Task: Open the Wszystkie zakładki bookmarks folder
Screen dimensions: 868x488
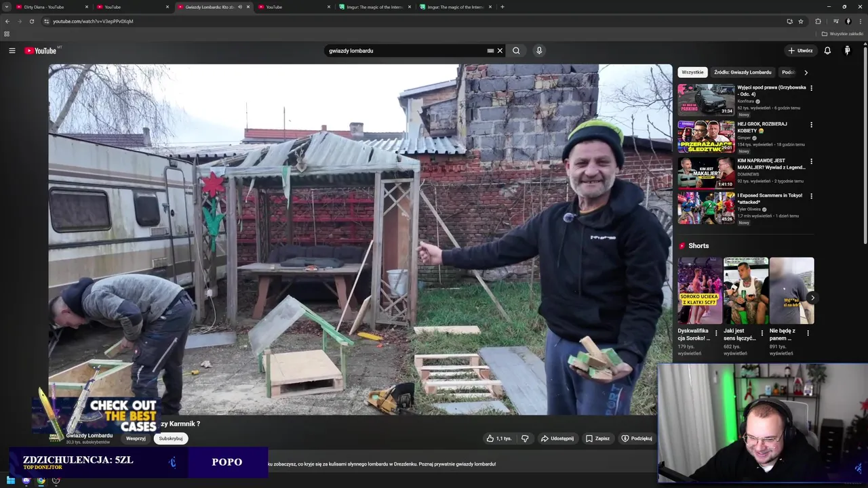Action: tap(843, 33)
